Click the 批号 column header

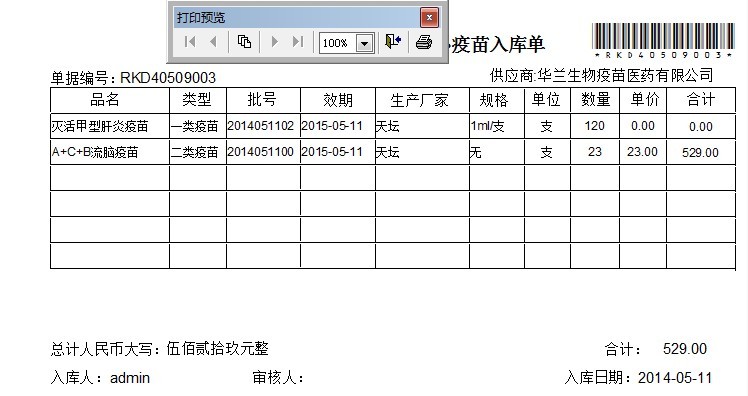pos(263,100)
